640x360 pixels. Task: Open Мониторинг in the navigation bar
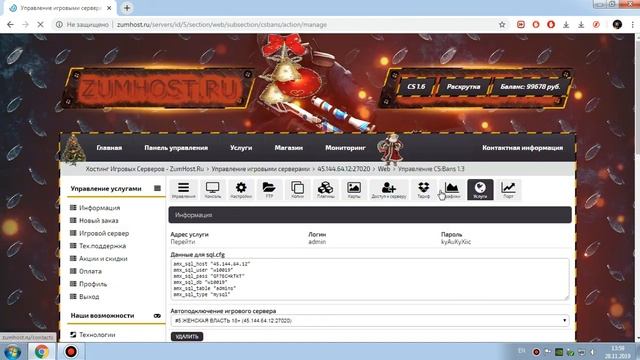coord(345,148)
